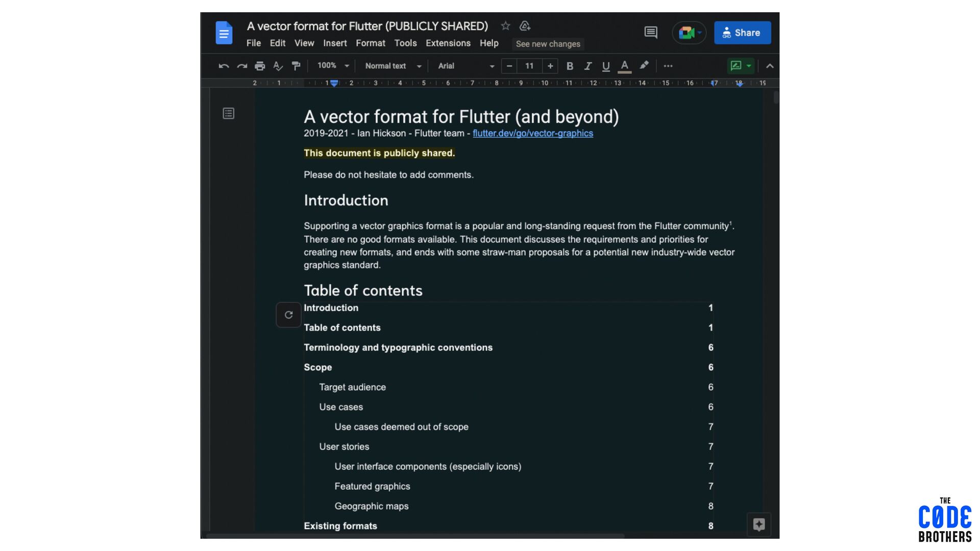Go to Terminology and typographic conventions entry
This screenshot has width=980, height=551.
tap(398, 348)
